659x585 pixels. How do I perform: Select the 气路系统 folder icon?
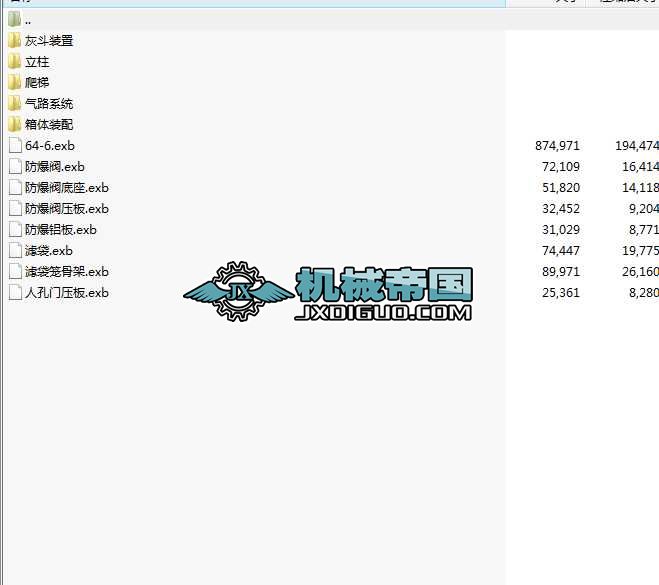[14, 103]
